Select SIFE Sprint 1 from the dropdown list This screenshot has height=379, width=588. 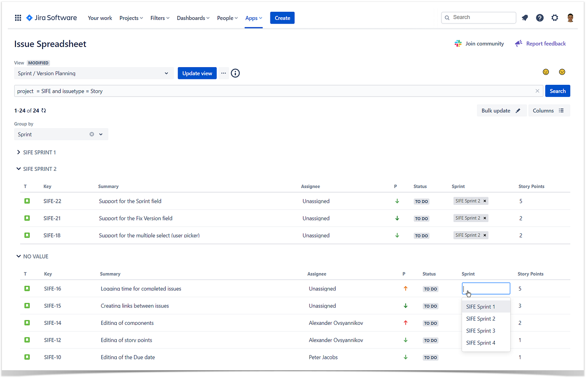486,307
